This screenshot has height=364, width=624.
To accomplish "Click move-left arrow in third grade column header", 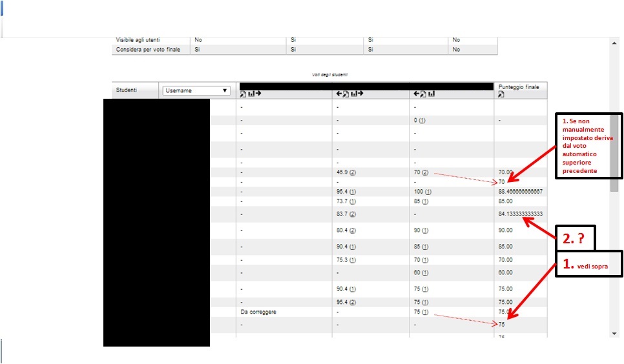I will 417,94.
